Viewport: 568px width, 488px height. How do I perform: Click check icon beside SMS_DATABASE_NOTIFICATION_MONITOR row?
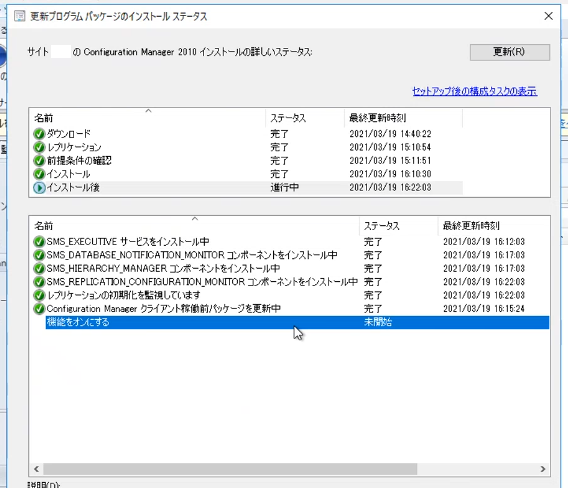pos(39,255)
